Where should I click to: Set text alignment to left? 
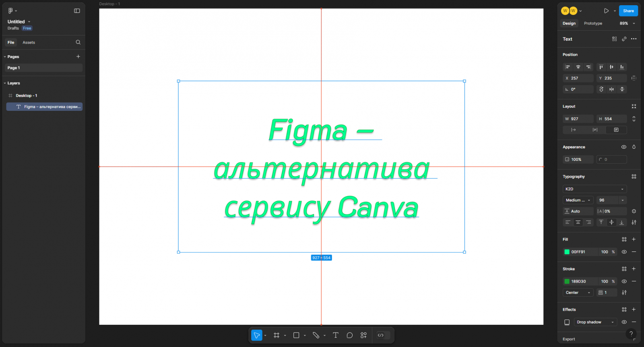[x=568, y=222]
